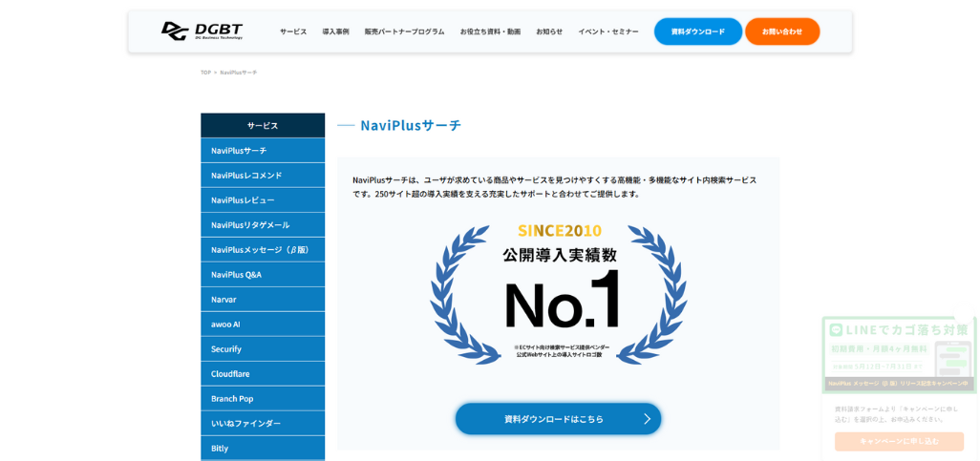Select NaviPlusレビュー in the sidebar
The height and width of the screenshot is (461, 980).
click(263, 199)
